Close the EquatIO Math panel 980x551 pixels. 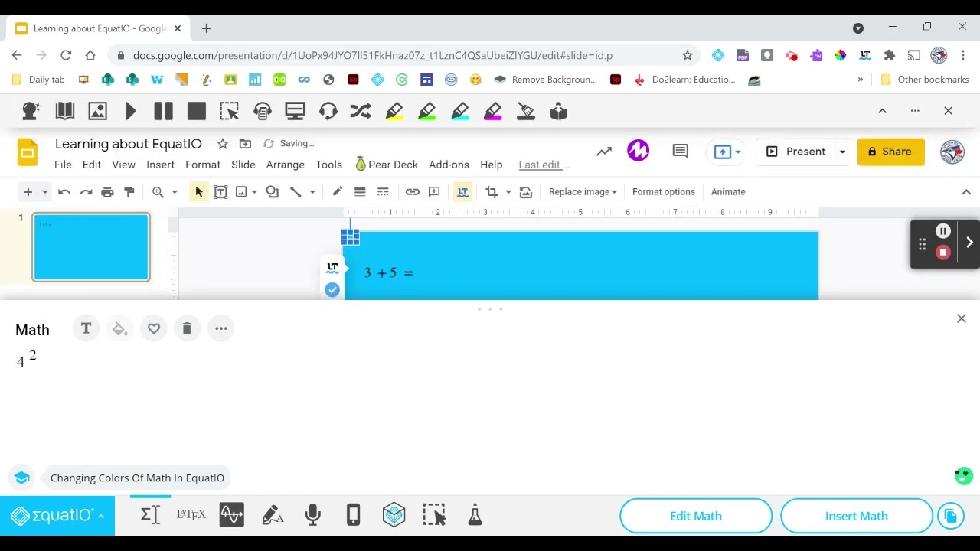tap(962, 318)
